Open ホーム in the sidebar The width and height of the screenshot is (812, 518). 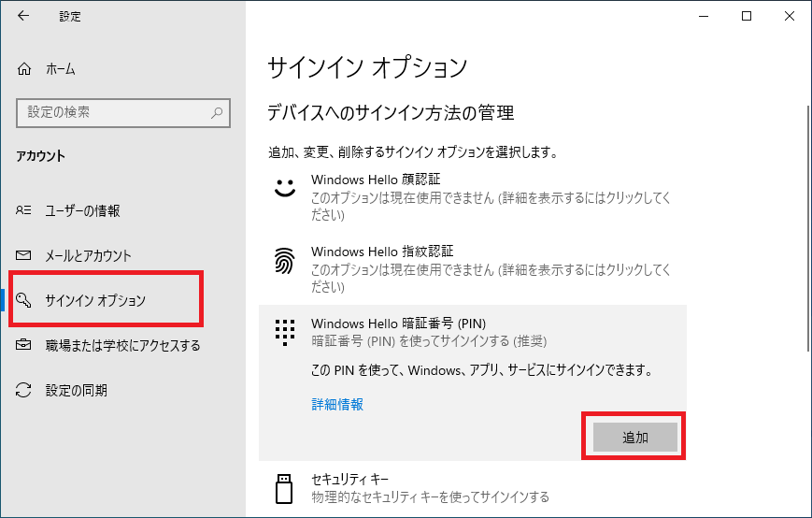click(122, 69)
